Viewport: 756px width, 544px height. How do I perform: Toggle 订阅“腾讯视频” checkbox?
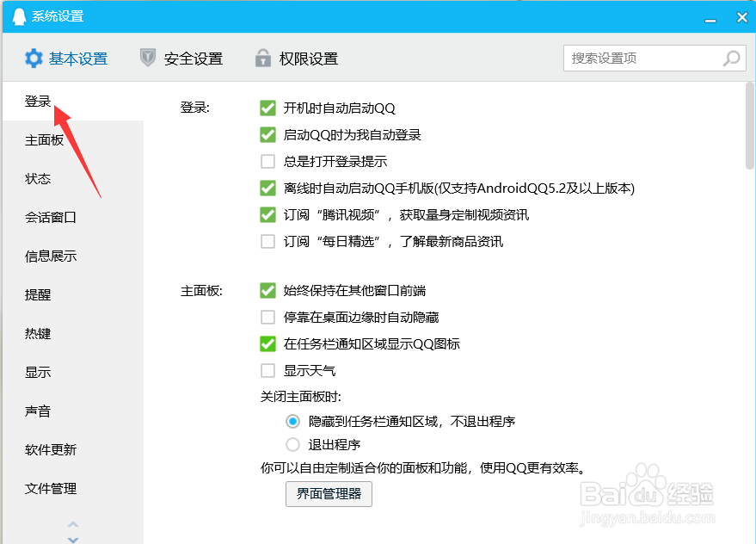[267, 214]
